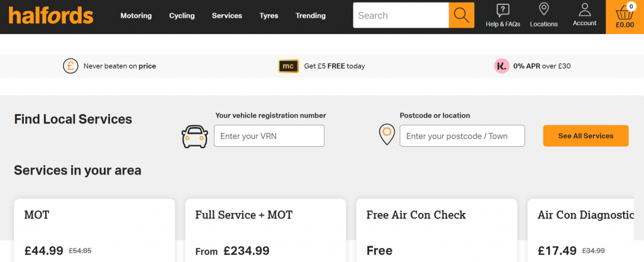Focus the postcode or town field
Screen dimensions: 644x262
point(462,136)
